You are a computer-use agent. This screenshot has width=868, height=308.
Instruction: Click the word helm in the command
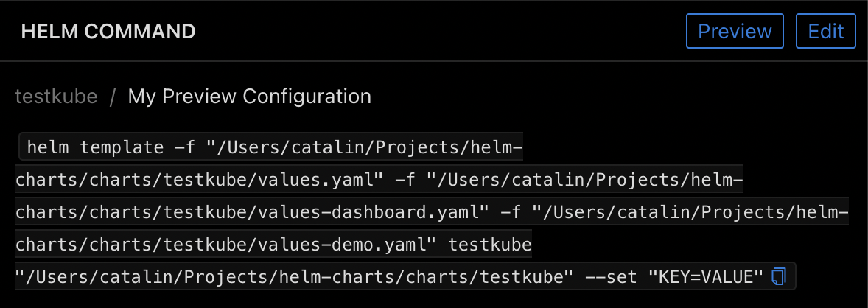point(48,147)
